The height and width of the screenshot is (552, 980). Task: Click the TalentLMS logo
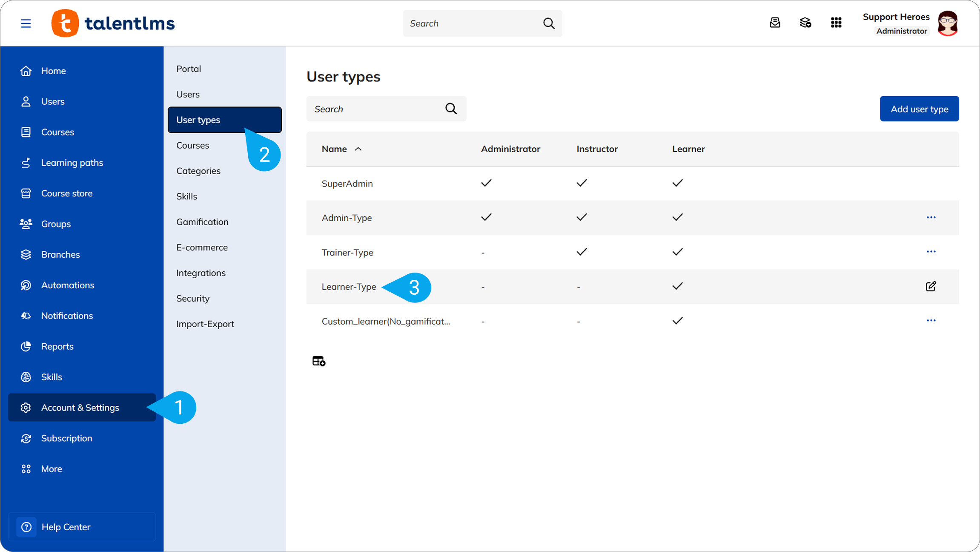(x=113, y=23)
